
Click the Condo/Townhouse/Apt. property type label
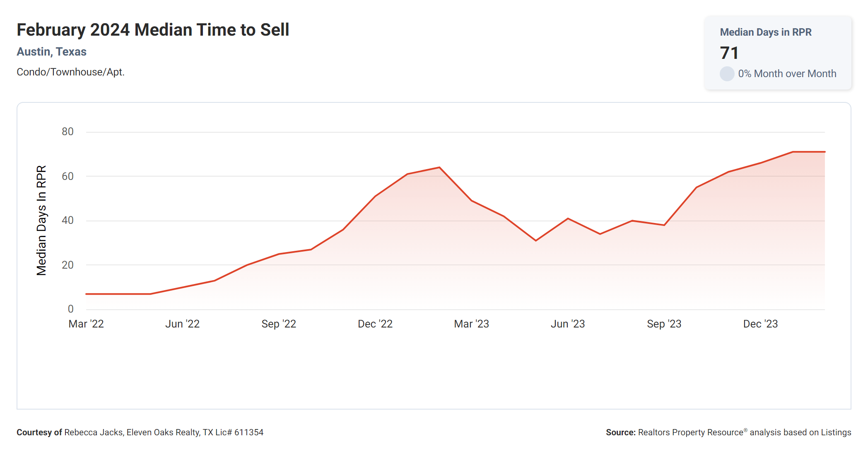(70, 72)
